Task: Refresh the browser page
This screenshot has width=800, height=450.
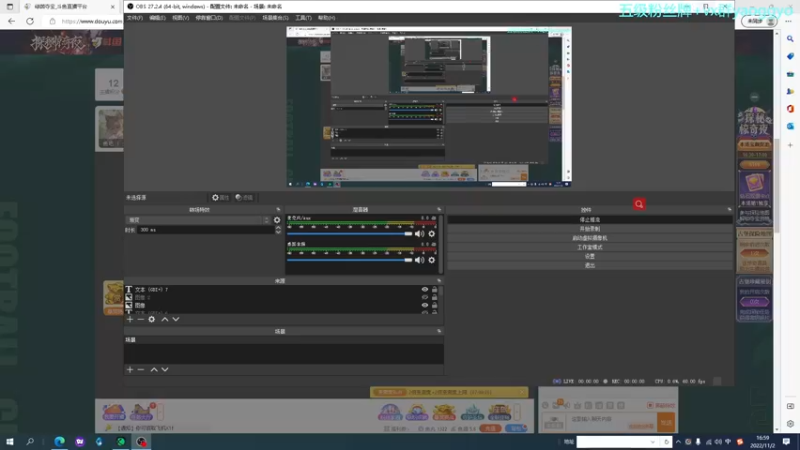Action: coord(30,21)
